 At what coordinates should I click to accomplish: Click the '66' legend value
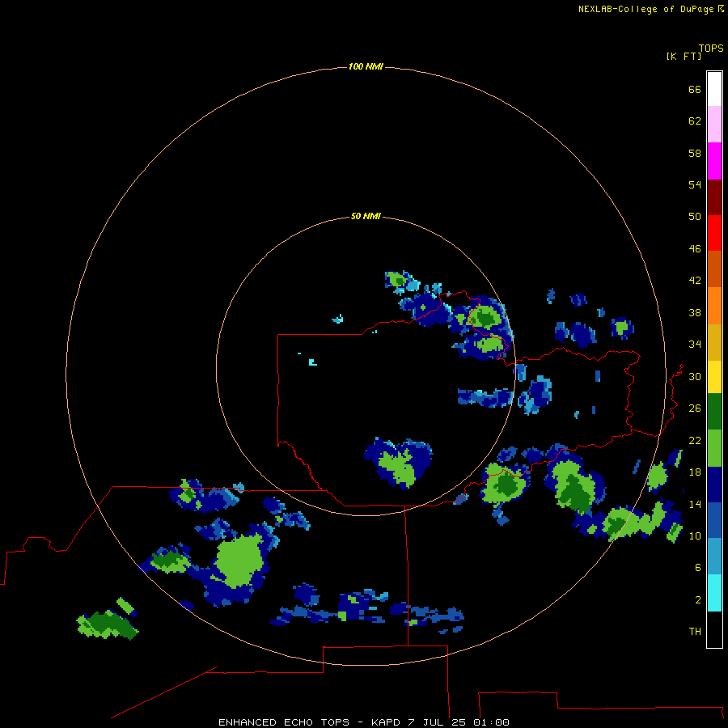tap(695, 89)
